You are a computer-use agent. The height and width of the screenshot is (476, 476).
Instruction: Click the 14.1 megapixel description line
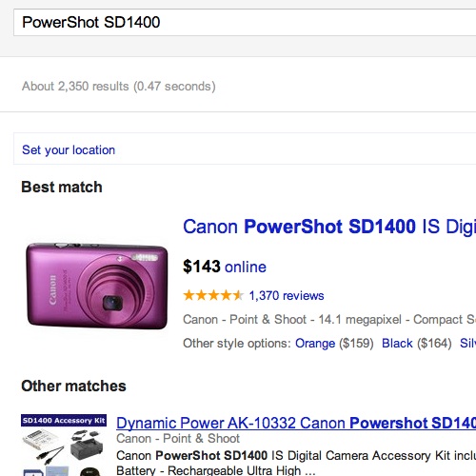tap(329, 320)
